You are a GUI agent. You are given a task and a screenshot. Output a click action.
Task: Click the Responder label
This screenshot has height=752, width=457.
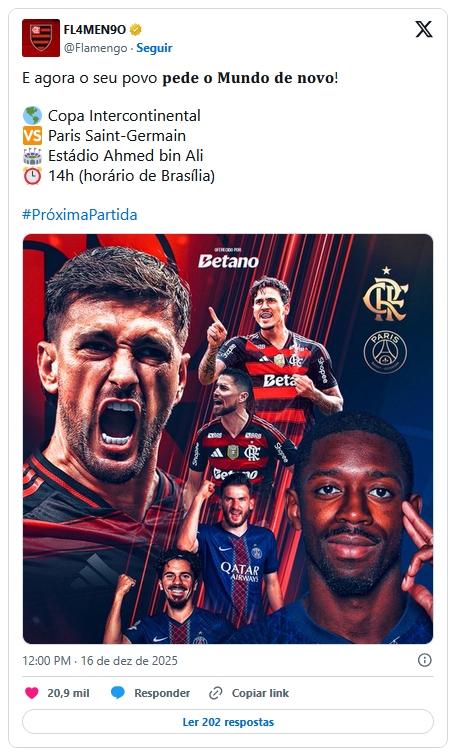[x=162, y=693]
